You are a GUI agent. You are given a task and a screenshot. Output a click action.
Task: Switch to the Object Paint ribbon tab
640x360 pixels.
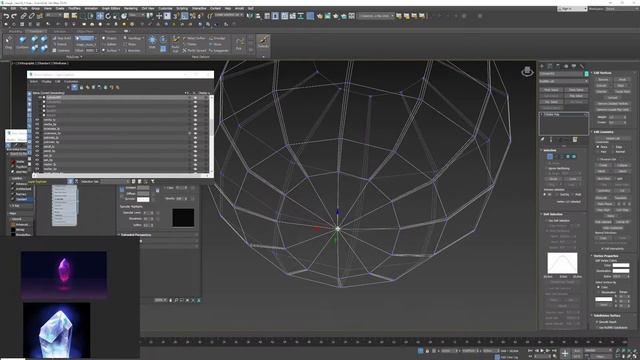(x=85, y=31)
